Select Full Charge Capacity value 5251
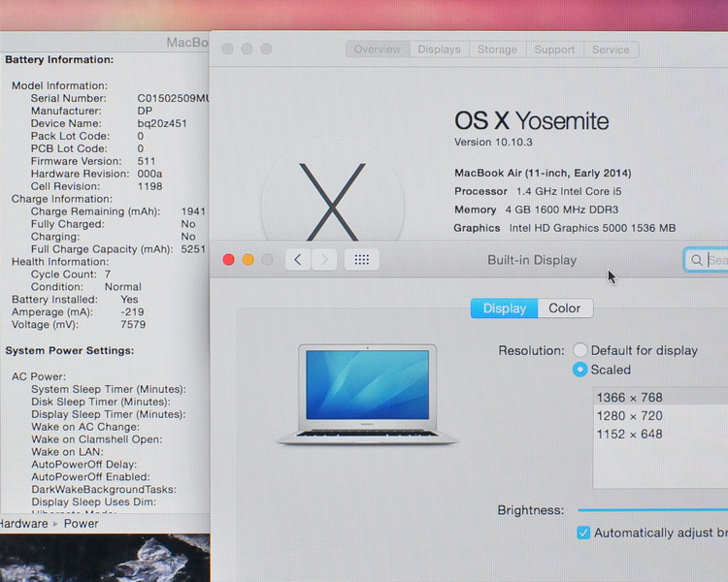Image resolution: width=728 pixels, height=582 pixels. (x=193, y=249)
